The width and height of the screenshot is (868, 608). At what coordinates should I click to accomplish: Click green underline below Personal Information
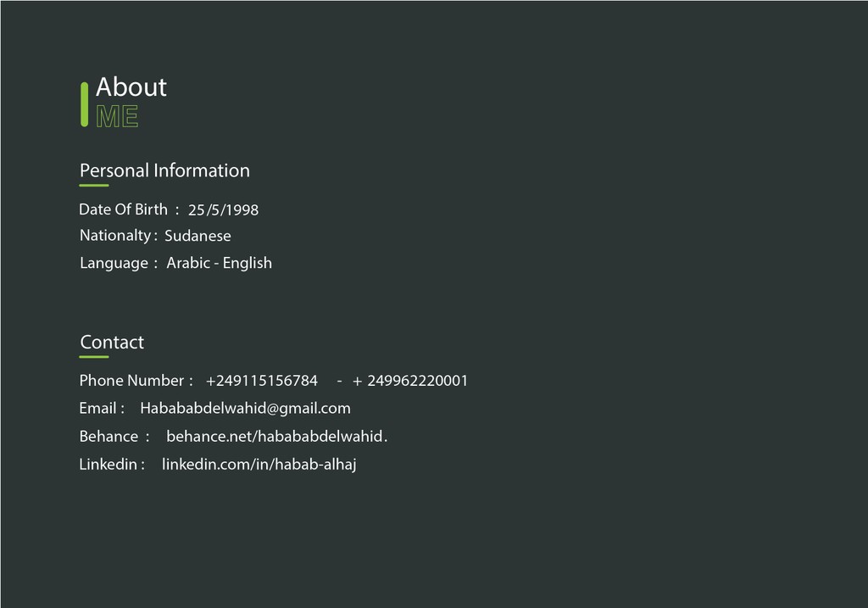click(x=94, y=186)
